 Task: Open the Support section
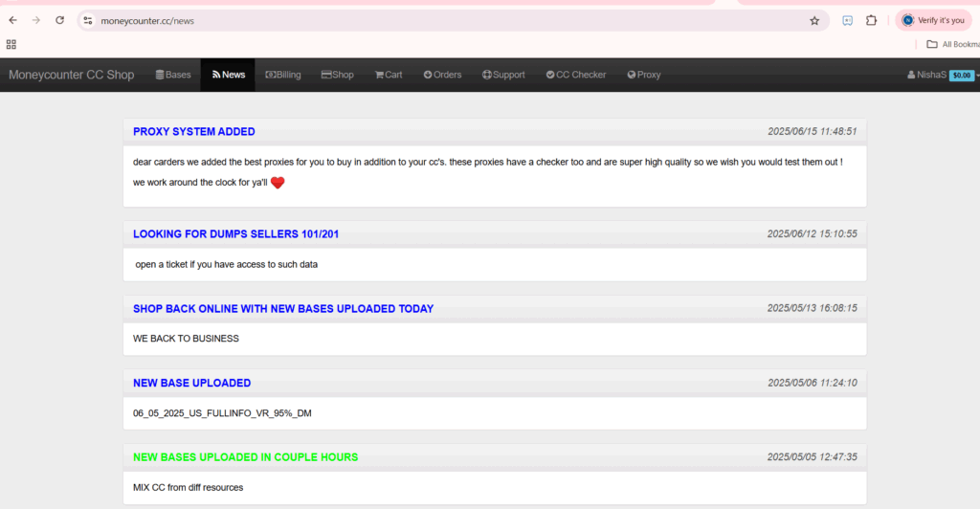[x=503, y=75]
